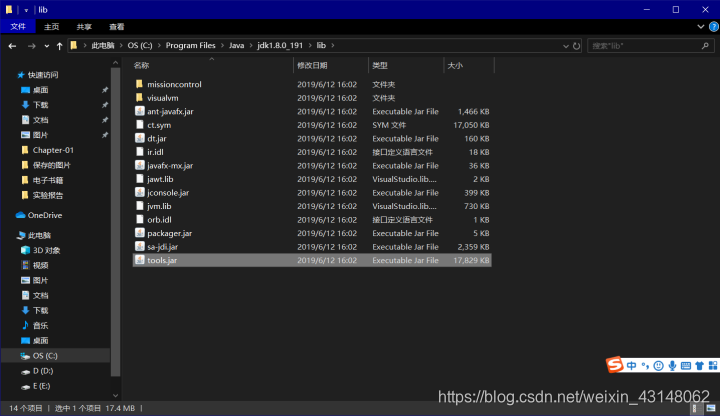Viewport: 720px width, 416px height.
Task: Open Chapter-01 folder in sidebar
Action: tap(53, 150)
